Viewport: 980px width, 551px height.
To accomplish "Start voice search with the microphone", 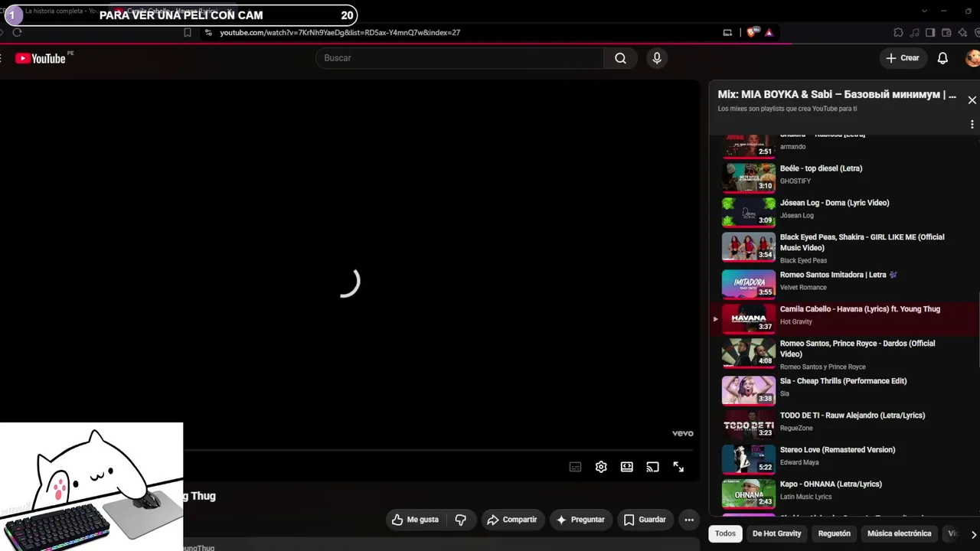I will [657, 58].
